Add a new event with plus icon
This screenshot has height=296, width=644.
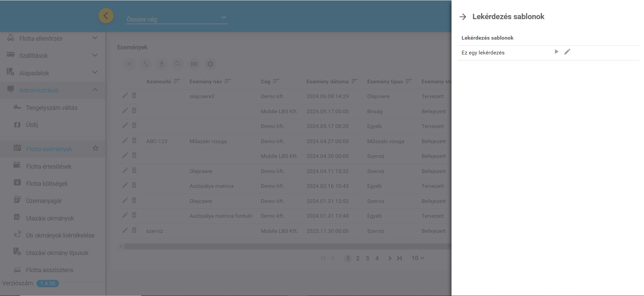pos(129,64)
